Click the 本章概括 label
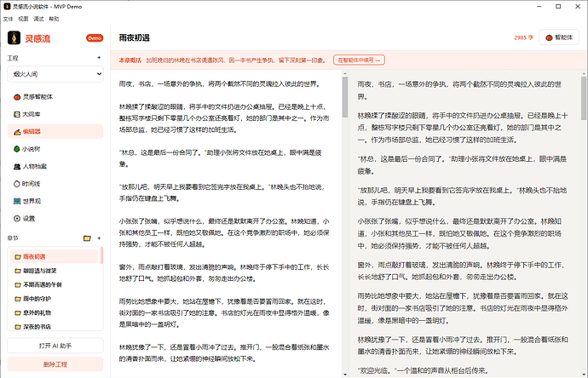Screen dimensions: 588x378 click(130, 60)
